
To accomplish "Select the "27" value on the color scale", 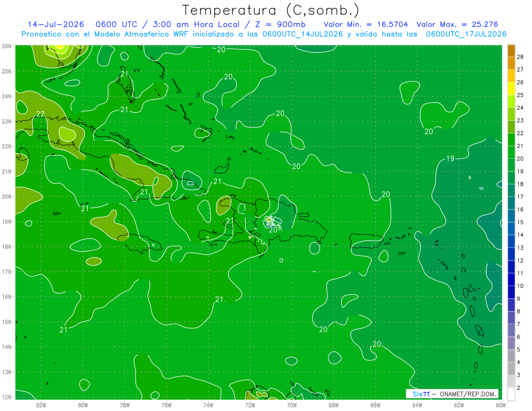I will click(520, 70).
